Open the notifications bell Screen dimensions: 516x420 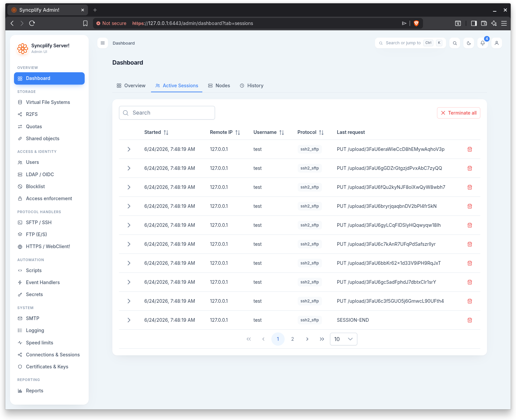click(483, 43)
